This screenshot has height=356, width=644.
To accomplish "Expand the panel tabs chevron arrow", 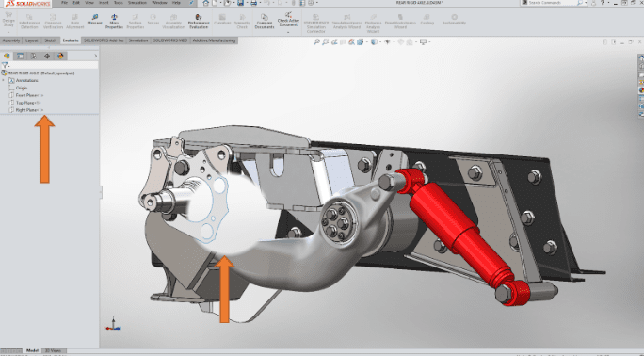I will (x=96, y=56).
